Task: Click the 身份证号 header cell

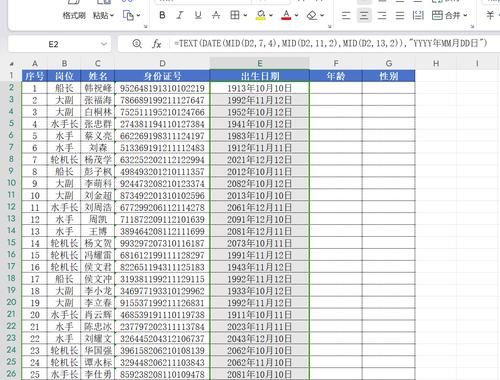Action: (x=162, y=76)
